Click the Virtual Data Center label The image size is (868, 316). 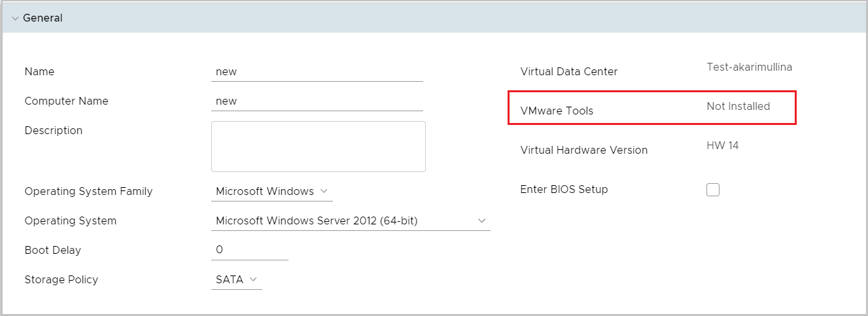(x=568, y=72)
